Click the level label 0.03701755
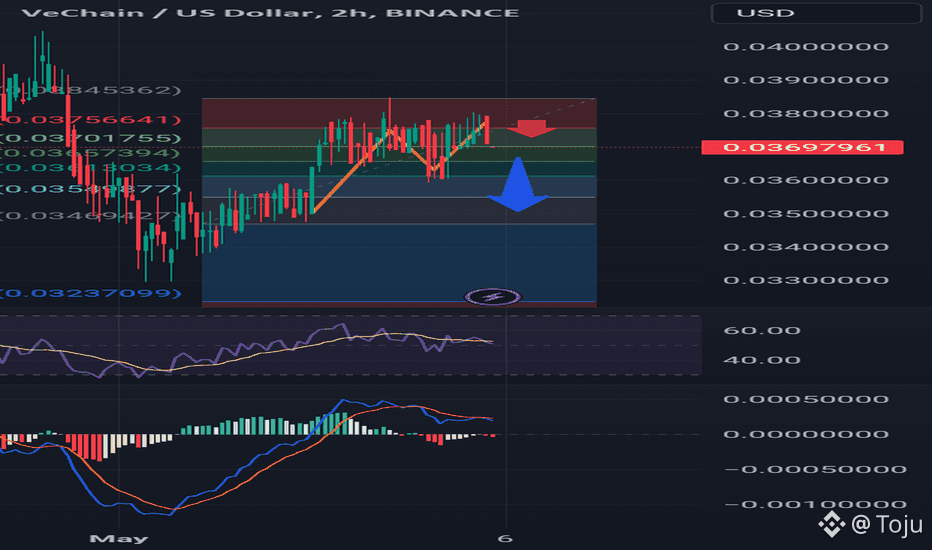932x550 pixels. click(90, 138)
